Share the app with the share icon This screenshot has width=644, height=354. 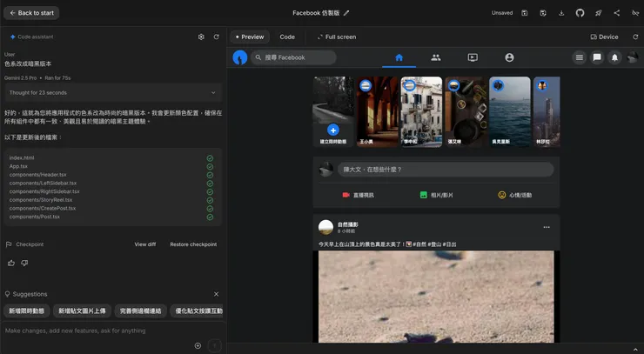617,13
